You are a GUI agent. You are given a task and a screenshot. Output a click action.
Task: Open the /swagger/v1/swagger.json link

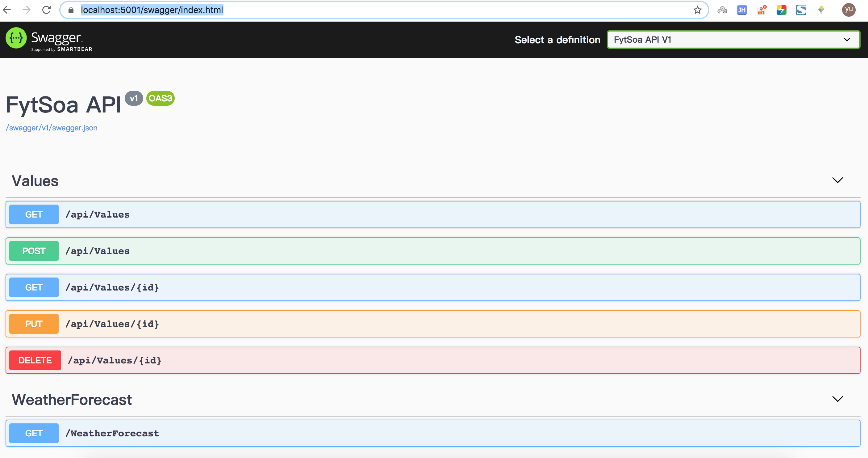52,128
